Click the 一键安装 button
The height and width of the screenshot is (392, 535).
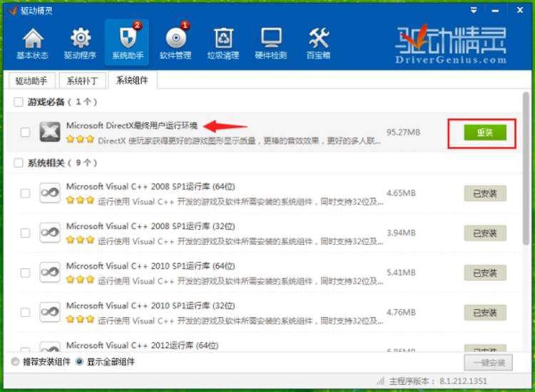(488, 363)
